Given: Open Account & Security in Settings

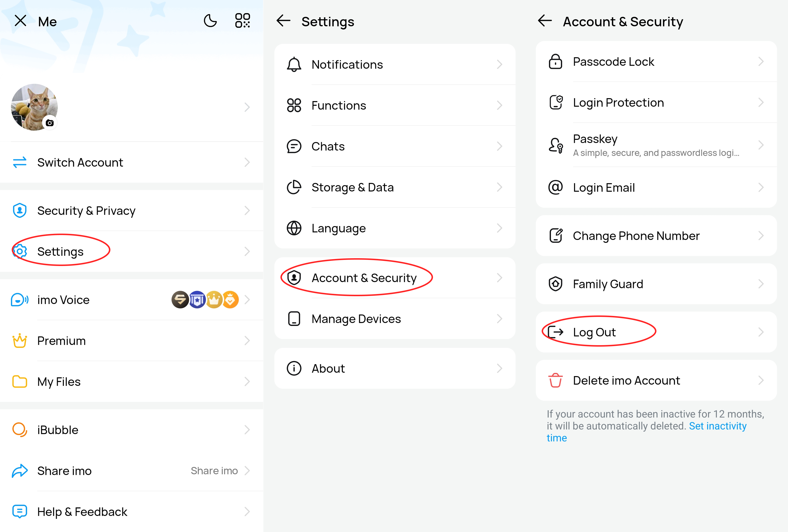Looking at the screenshot, I should click(395, 278).
